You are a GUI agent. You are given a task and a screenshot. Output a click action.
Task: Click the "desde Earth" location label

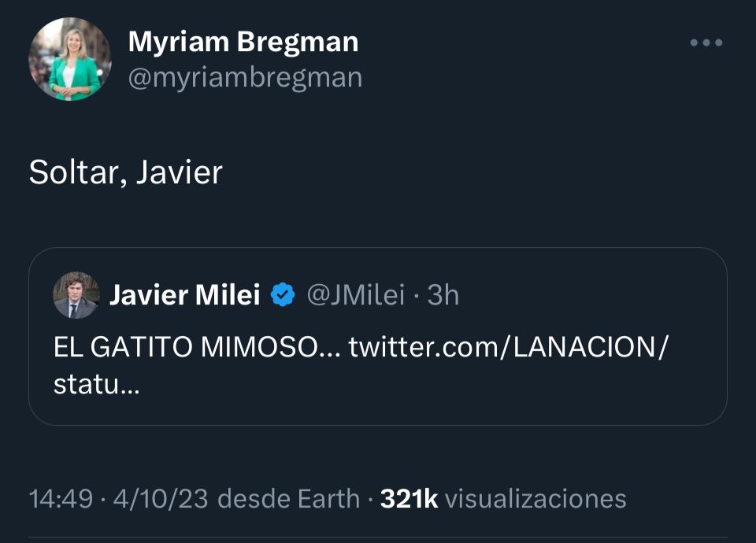point(288,499)
